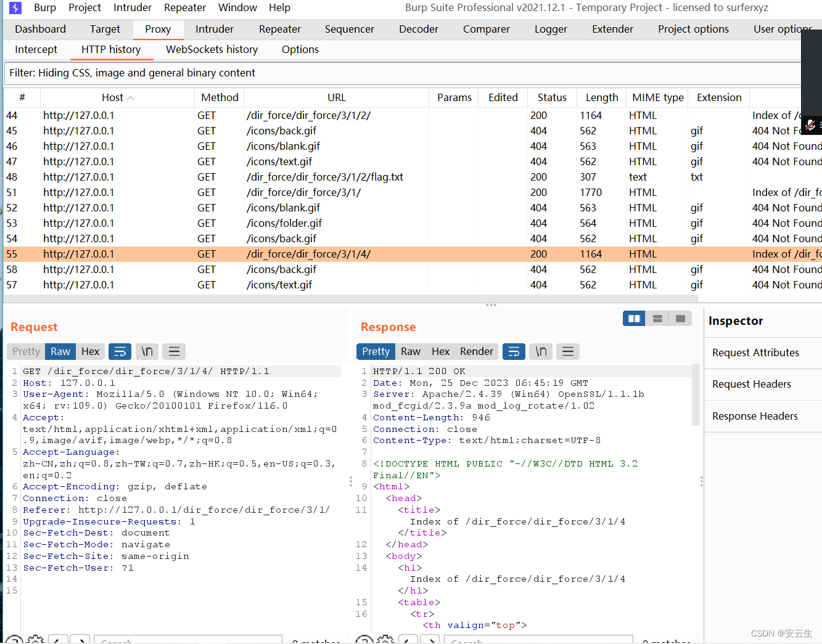This screenshot has height=644, width=822.
Task: Sort by Extension column header
Action: (x=719, y=97)
